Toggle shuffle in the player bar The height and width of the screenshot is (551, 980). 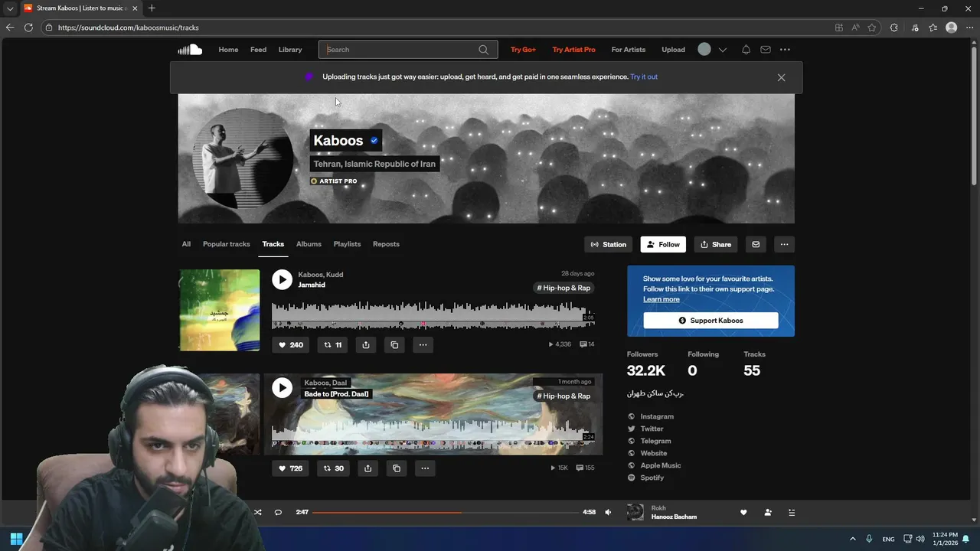click(x=257, y=512)
